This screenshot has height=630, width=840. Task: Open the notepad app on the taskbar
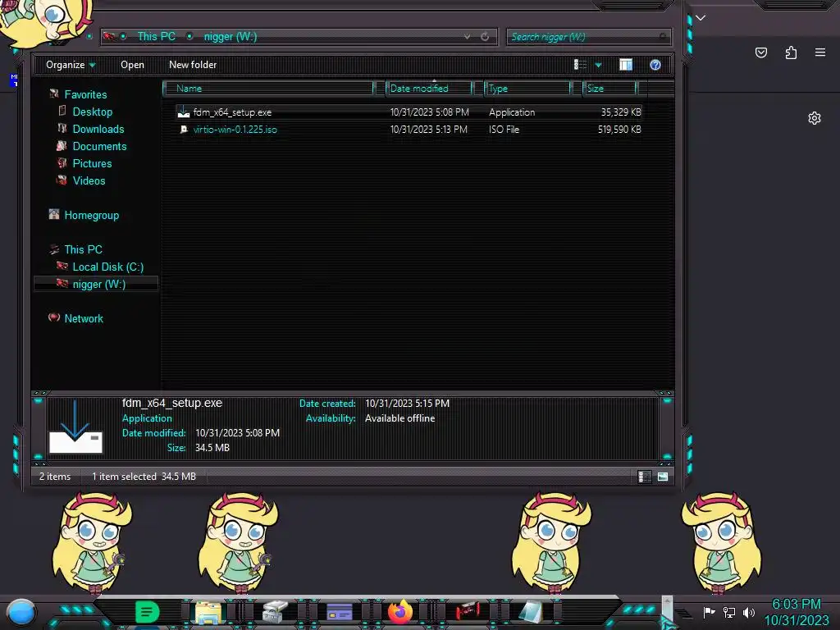coord(531,612)
